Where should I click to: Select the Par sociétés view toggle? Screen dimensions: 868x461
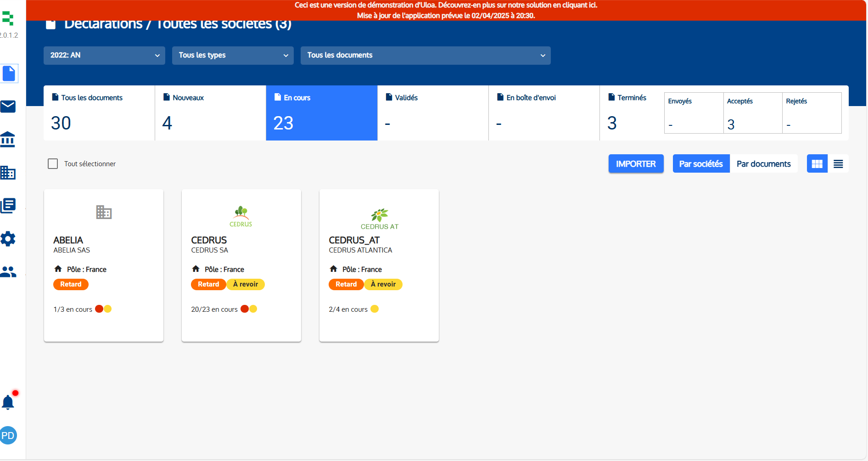click(x=701, y=164)
